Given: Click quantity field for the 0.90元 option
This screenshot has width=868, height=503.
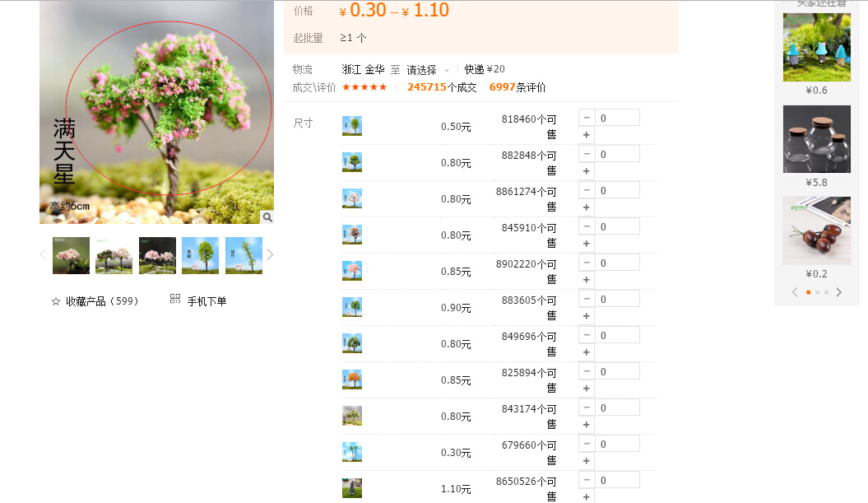Looking at the screenshot, I should [617, 299].
